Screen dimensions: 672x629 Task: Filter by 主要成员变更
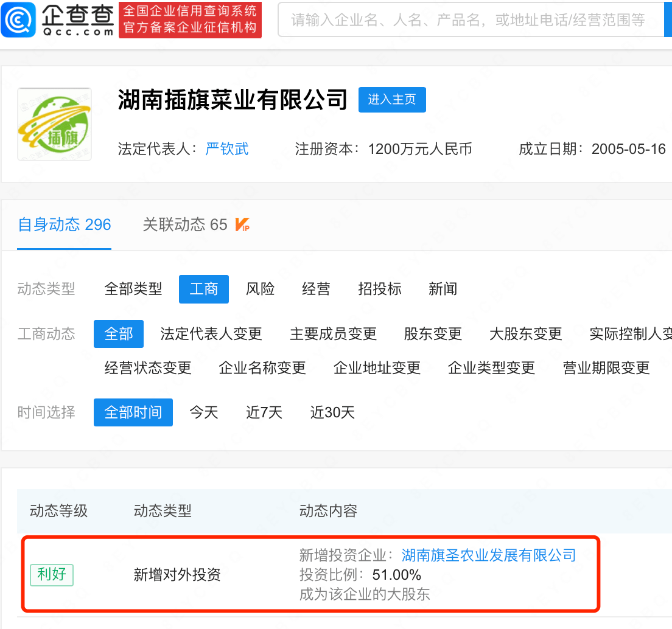pyautogui.click(x=334, y=334)
